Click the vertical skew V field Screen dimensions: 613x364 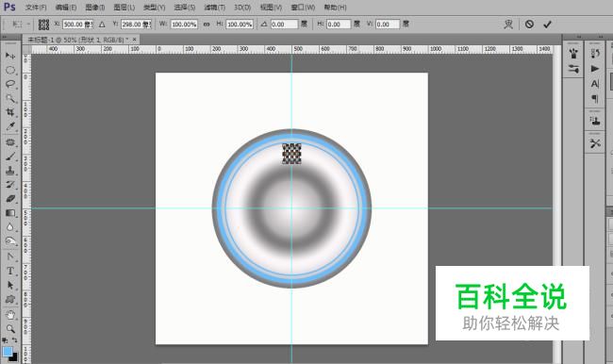(x=388, y=25)
